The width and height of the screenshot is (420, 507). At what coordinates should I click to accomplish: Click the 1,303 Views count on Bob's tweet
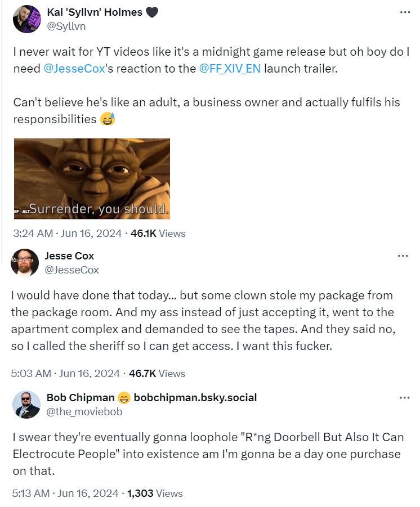tap(155, 493)
